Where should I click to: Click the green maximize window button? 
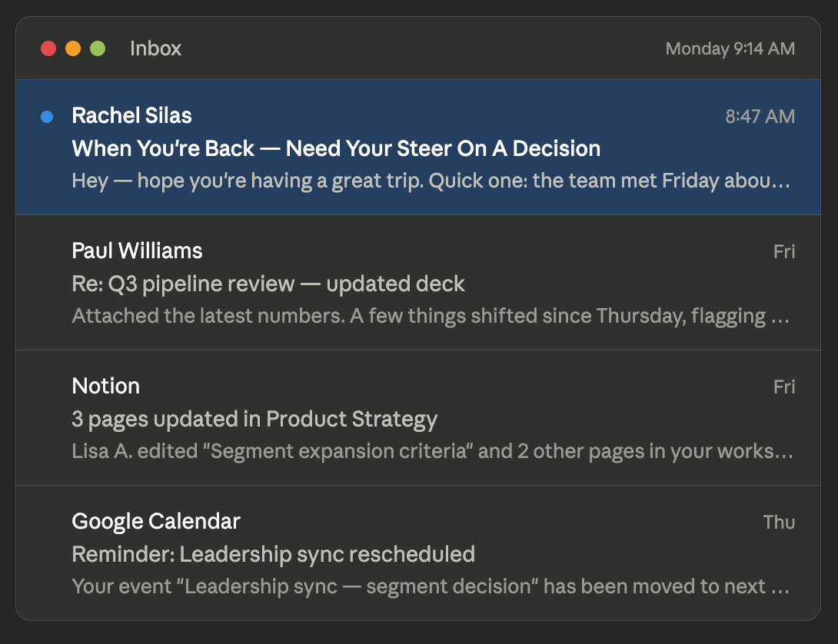98,48
